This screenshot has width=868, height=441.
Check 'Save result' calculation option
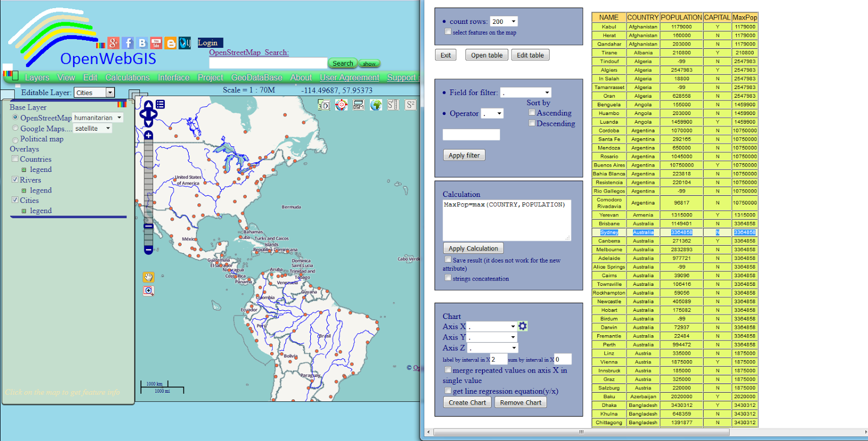pos(448,260)
